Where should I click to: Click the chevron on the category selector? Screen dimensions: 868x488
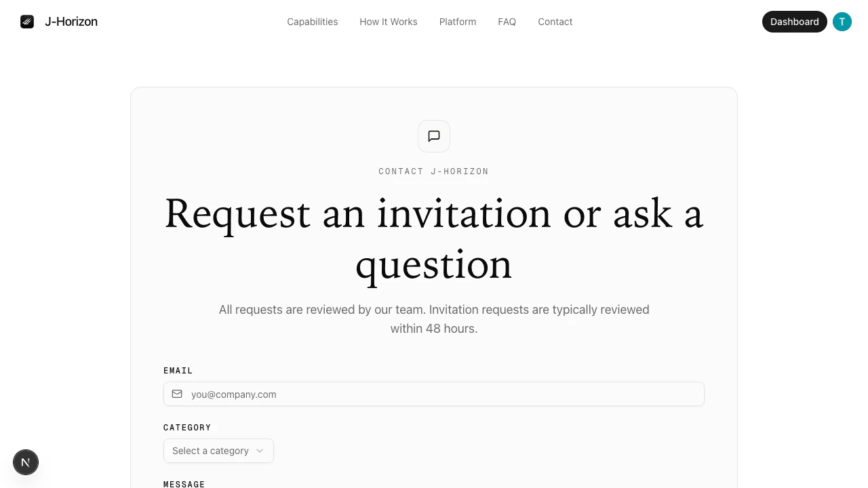pyautogui.click(x=260, y=451)
